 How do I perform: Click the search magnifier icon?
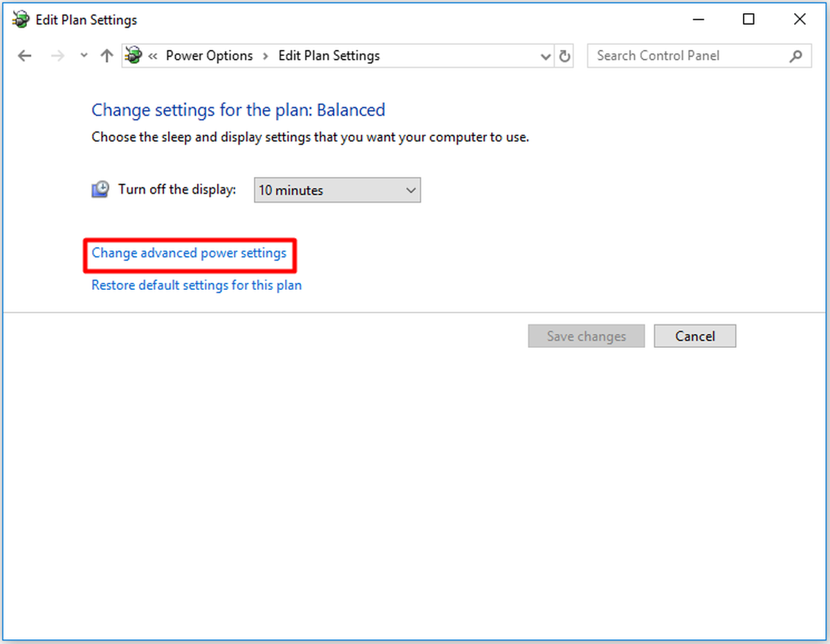tap(796, 56)
